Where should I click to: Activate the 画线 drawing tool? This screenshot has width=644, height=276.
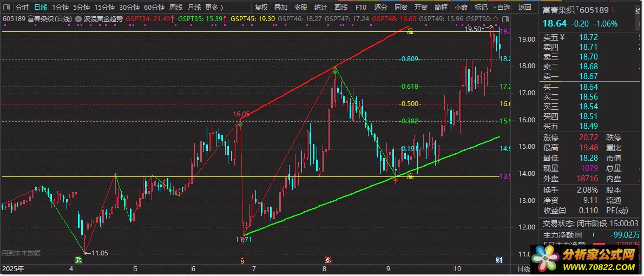(341, 8)
